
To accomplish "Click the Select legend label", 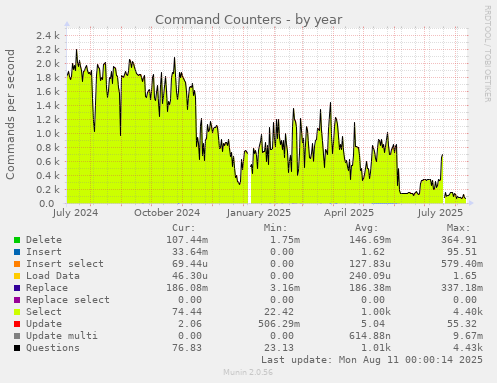I will click(x=44, y=312).
